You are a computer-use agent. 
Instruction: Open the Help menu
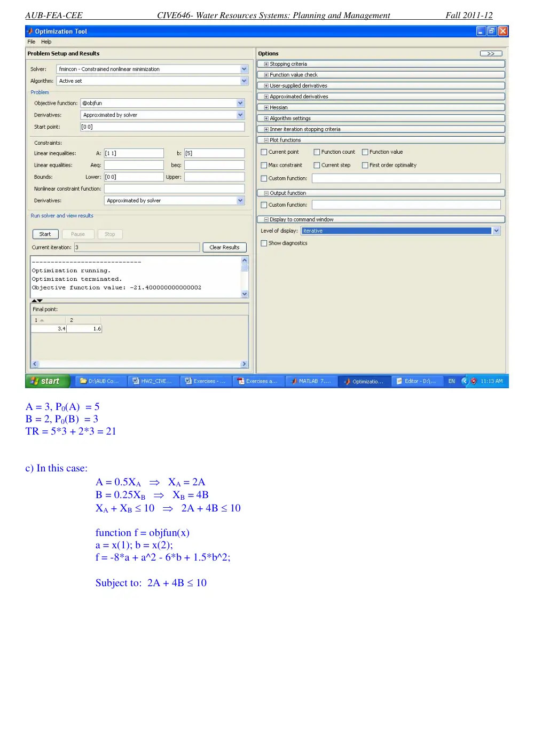click(x=46, y=42)
